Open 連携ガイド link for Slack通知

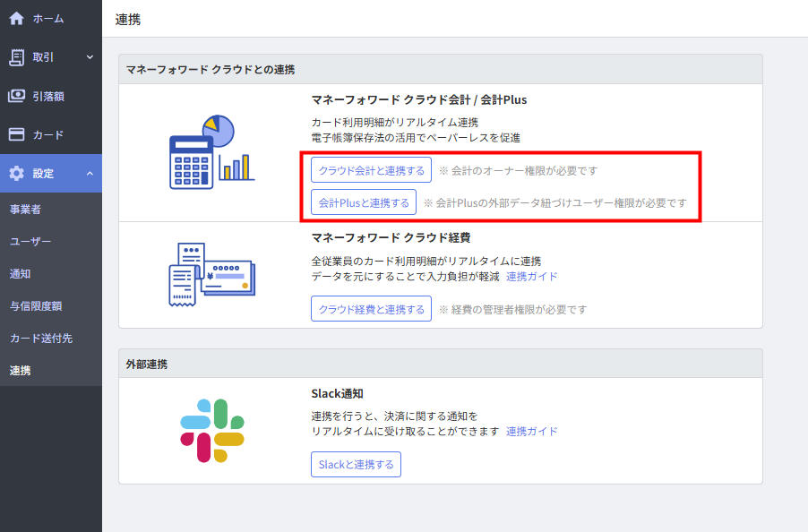pyautogui.click(x=532, y=431)
